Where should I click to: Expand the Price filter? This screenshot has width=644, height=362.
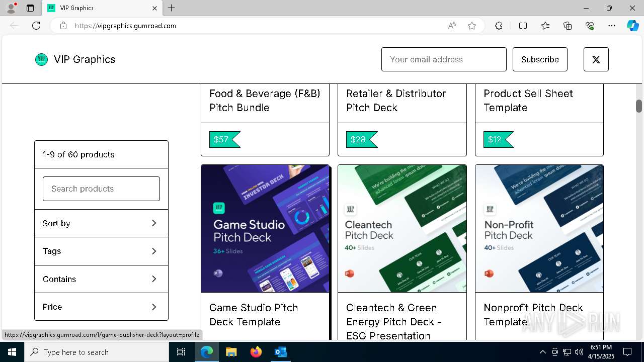point(101,307)
